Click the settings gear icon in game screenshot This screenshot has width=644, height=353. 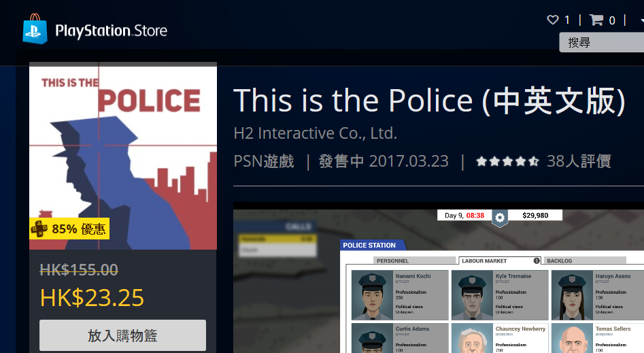500,218
